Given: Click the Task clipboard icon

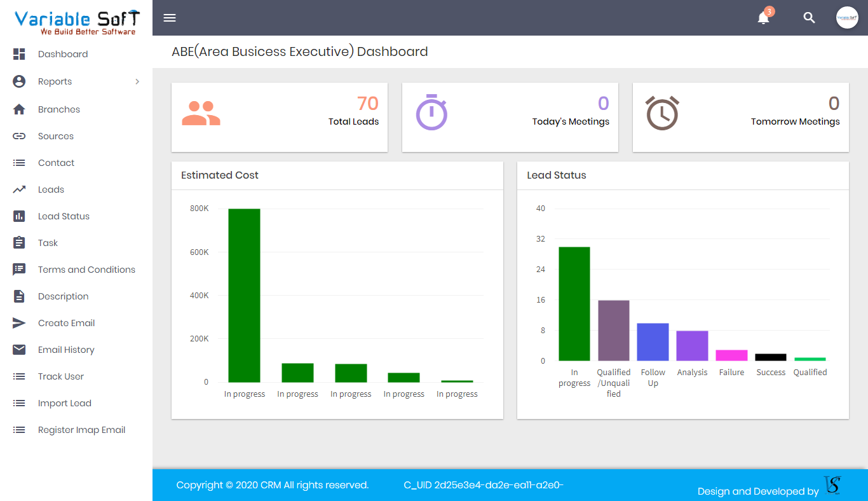Looking at the screenshot, I should point(19,243).
